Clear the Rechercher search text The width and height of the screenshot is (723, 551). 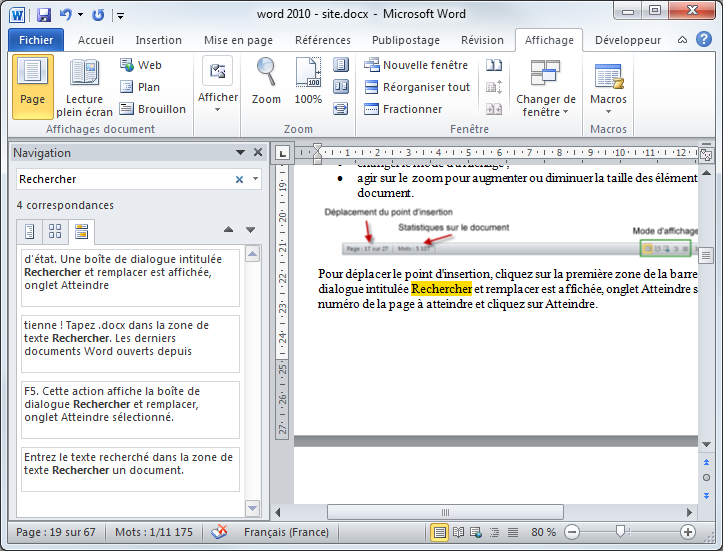(x=239, y=179)
